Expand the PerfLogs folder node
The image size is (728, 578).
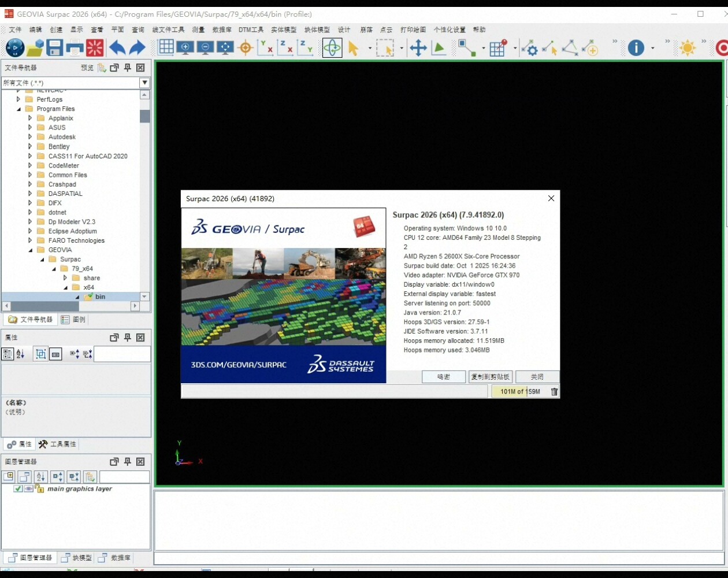click(18, 99)
